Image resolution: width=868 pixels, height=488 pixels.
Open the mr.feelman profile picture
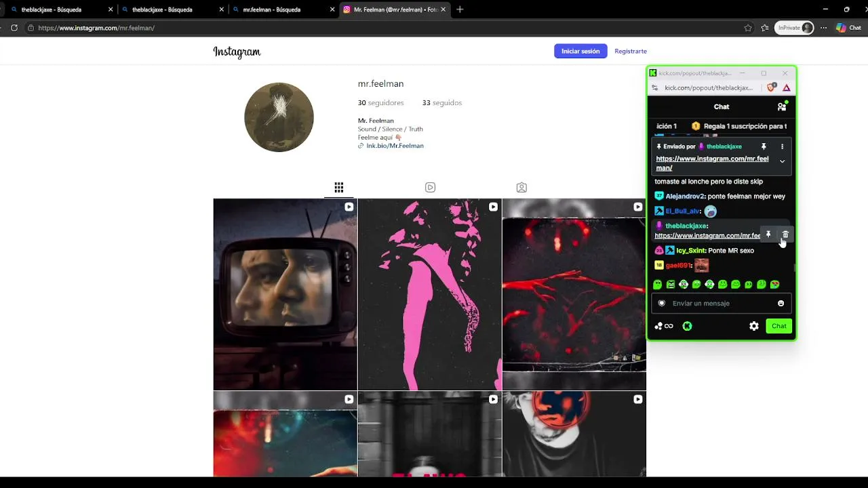click(x=279, y=117)
